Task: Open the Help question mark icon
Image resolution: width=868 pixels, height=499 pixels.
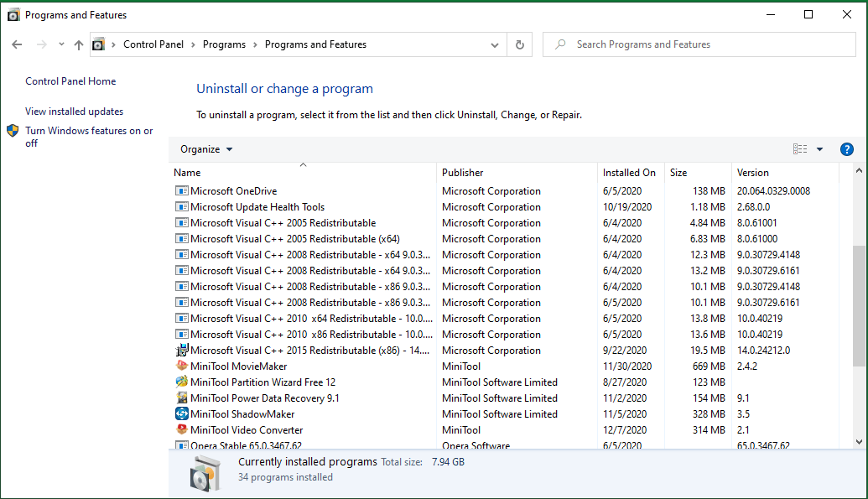Action: coord(846,149)
